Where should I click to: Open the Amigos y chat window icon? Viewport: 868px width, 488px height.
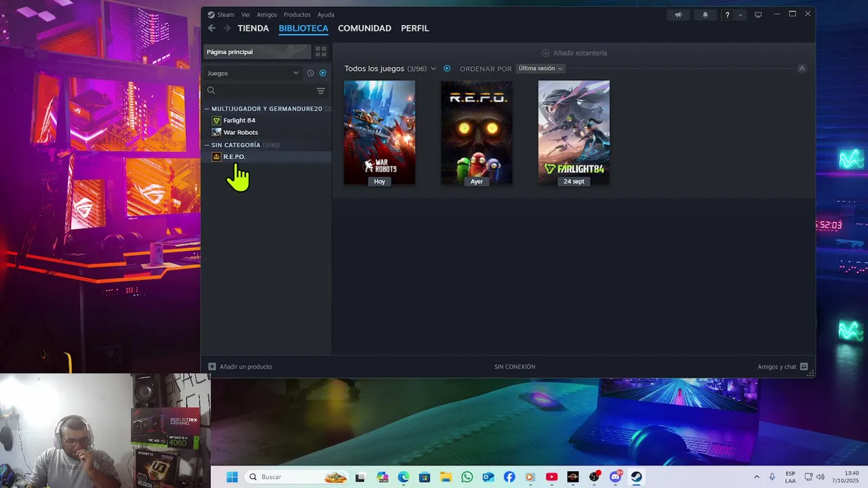[804, 367]
